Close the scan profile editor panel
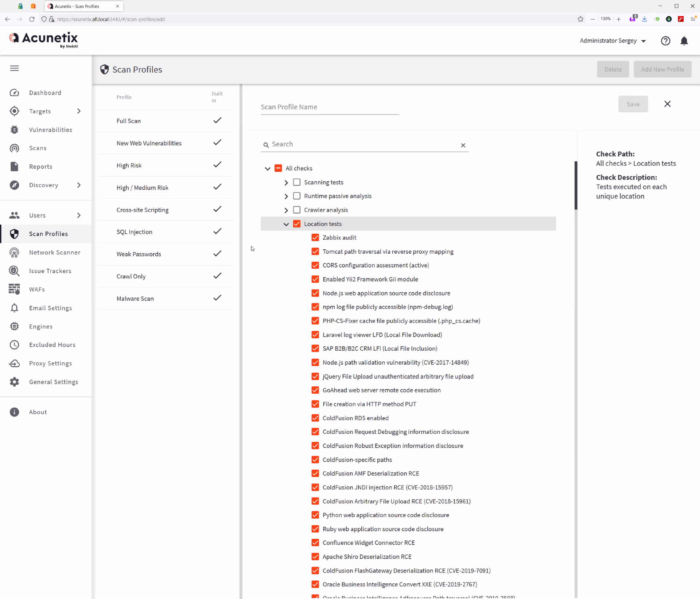 click(x=667, y=104)
